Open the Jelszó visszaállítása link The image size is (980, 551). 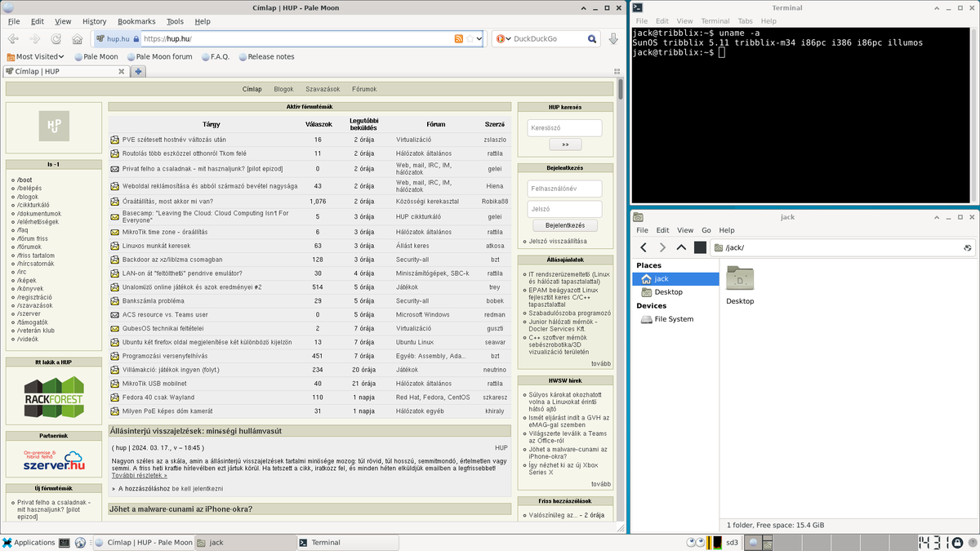(558, 242)
